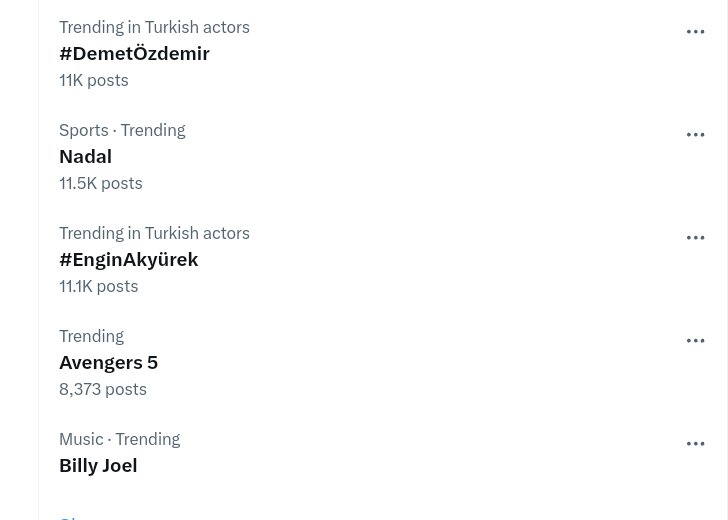Viewport: 728px width, 520px height.
Task: Select the #EnginAkyürek hashtag
Action: point(128,259)
